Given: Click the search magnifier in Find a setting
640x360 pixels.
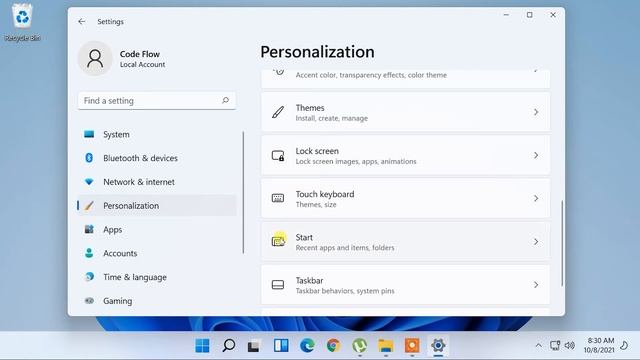Looking at the screenshot, I should click(x=225, y=100).
